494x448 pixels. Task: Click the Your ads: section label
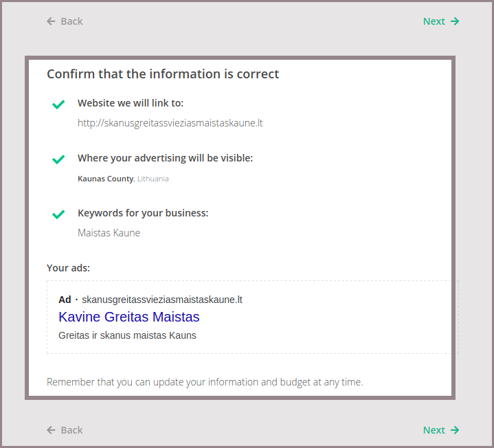[68, 268]
